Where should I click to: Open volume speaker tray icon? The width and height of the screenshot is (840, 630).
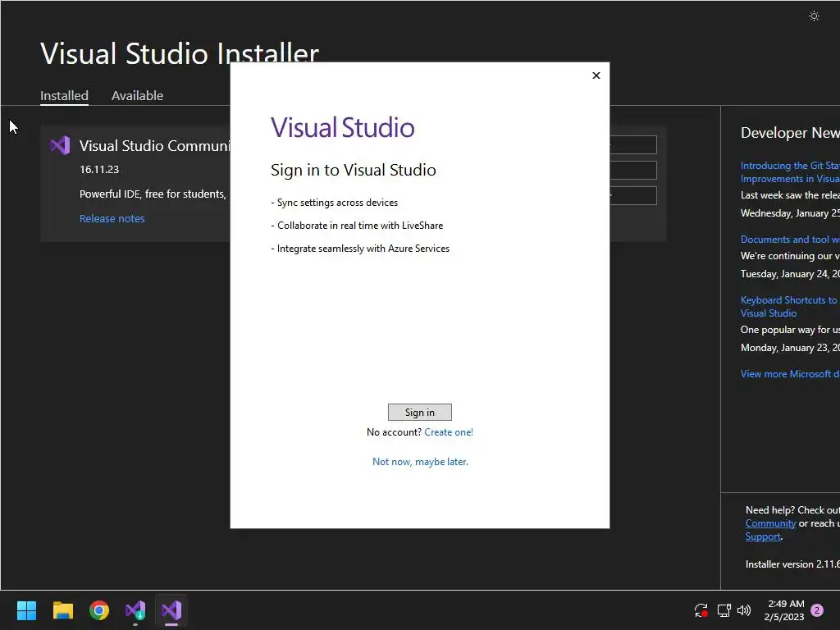[x=744, y=610]
